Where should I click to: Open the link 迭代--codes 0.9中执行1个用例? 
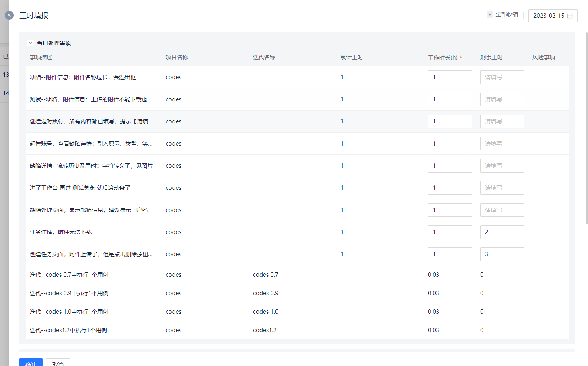[68, 293]
